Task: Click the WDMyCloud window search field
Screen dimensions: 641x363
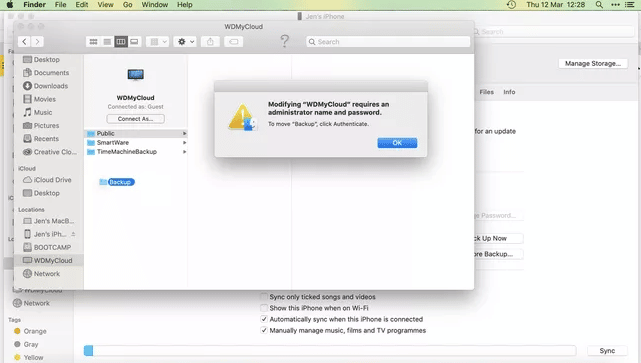Action: point(388,42)
